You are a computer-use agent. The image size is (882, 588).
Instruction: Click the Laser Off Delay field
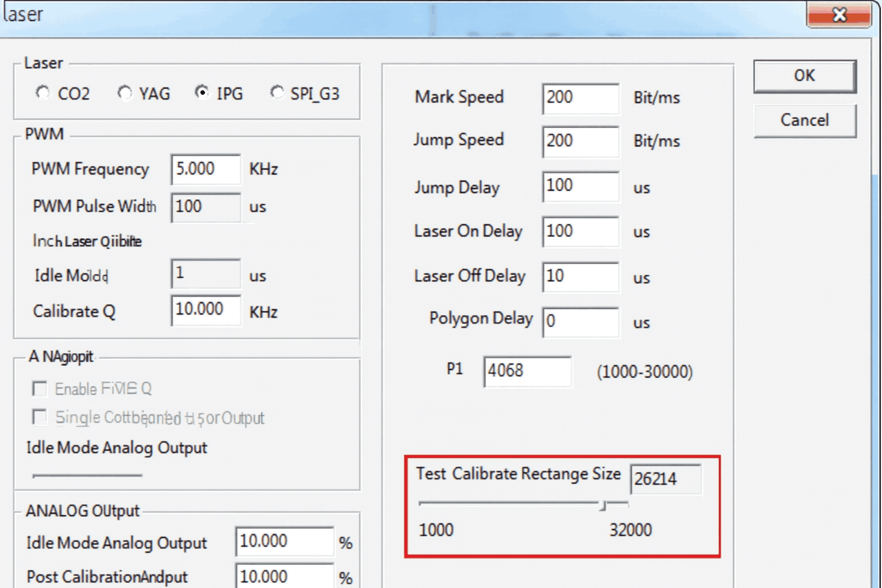tap(580, 277)
